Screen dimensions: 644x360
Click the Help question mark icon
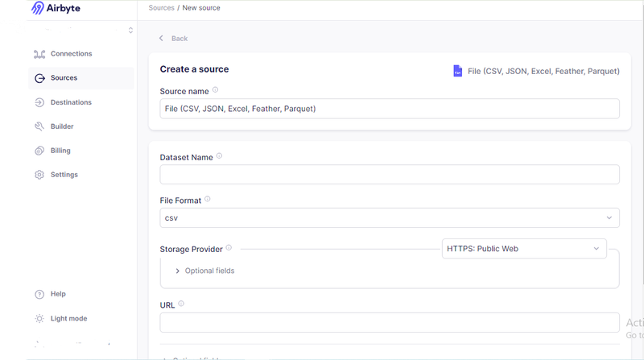pyautogui.click(x=39, y=294)
